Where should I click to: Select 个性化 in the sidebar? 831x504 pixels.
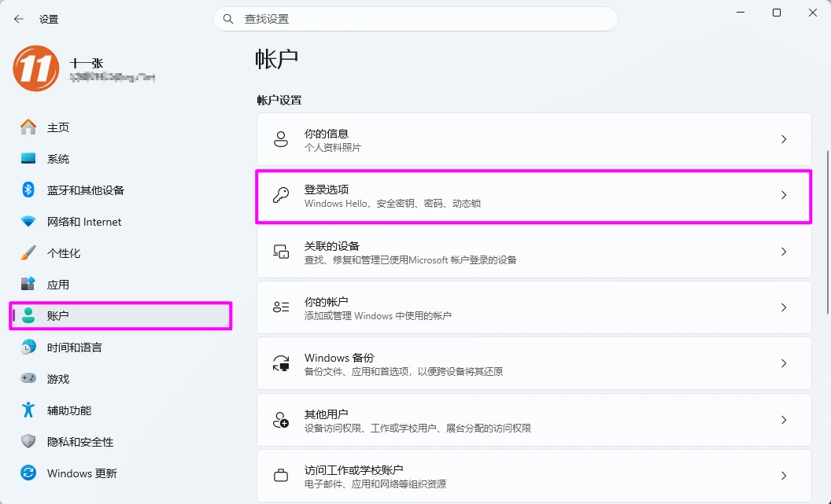(121, 253)
